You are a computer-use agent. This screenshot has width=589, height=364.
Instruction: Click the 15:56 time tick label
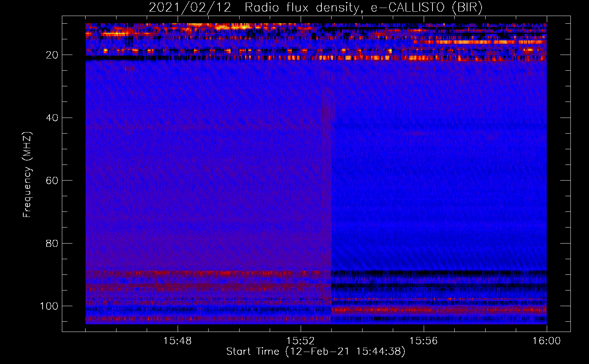click(x=423, y=341)
